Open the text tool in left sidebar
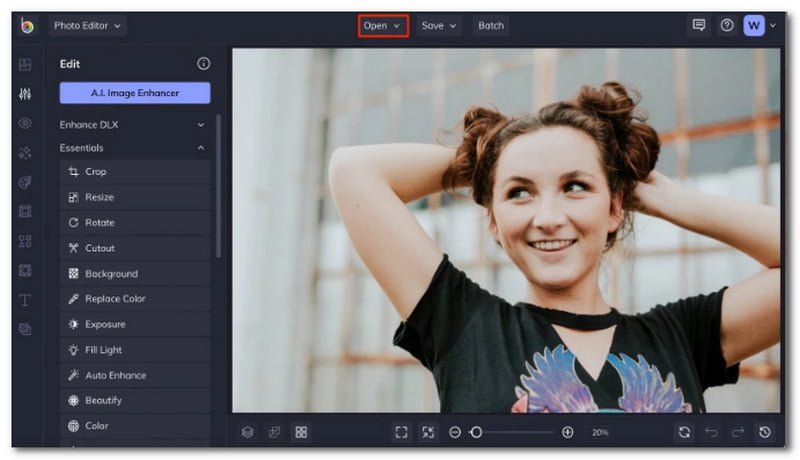This screenshot has width=800, height=460. [x=25, y=300]
